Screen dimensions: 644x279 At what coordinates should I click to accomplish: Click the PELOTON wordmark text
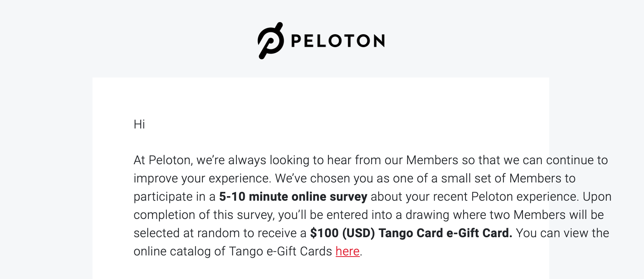(338, 41)
